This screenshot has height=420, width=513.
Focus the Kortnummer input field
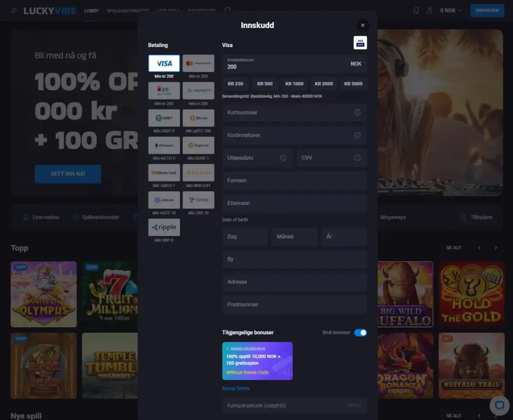coord(295,113)
